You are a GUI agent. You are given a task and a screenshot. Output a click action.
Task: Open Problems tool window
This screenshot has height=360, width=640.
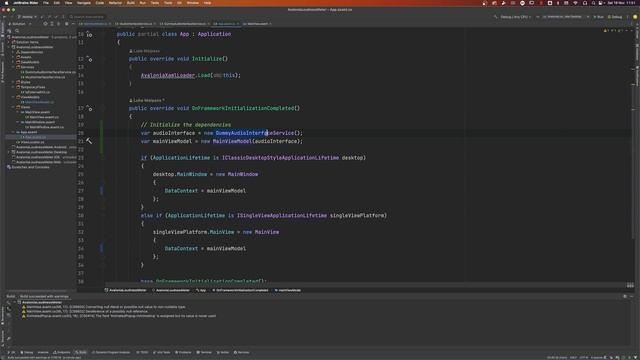coord(183,352)
